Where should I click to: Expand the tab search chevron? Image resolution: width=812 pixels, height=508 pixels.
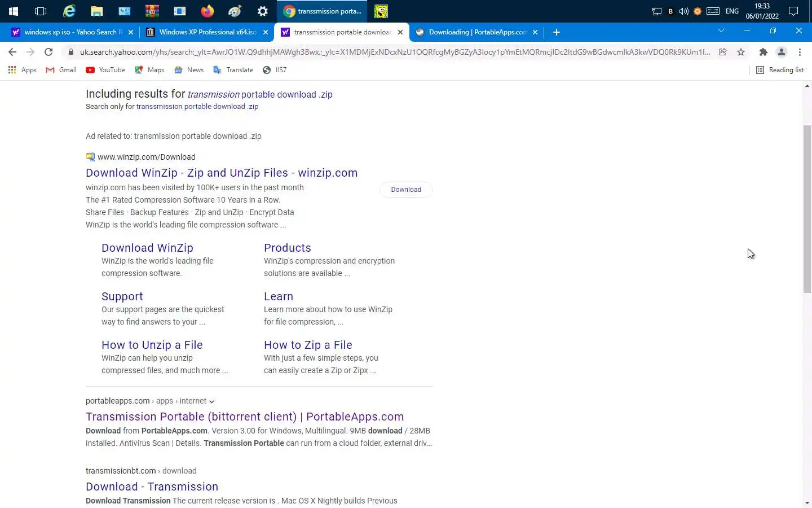tap(721, 31)
